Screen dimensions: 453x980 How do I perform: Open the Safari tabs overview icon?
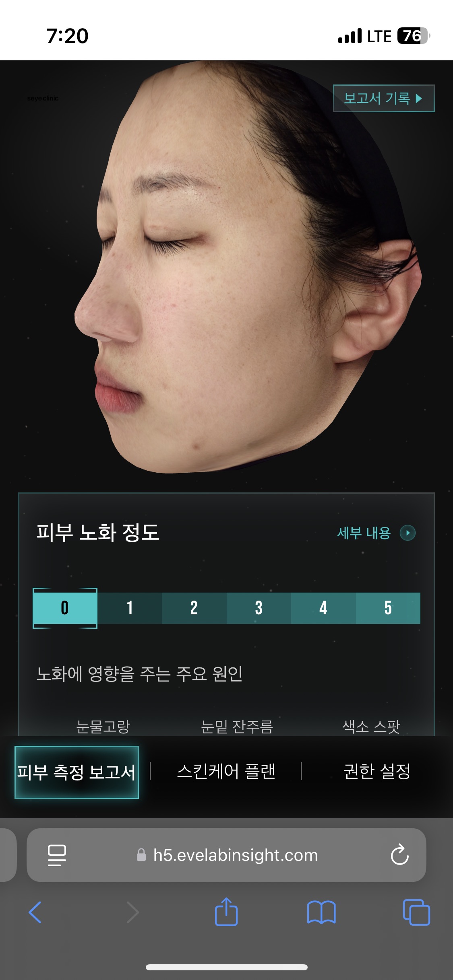(x=416, y=912)
